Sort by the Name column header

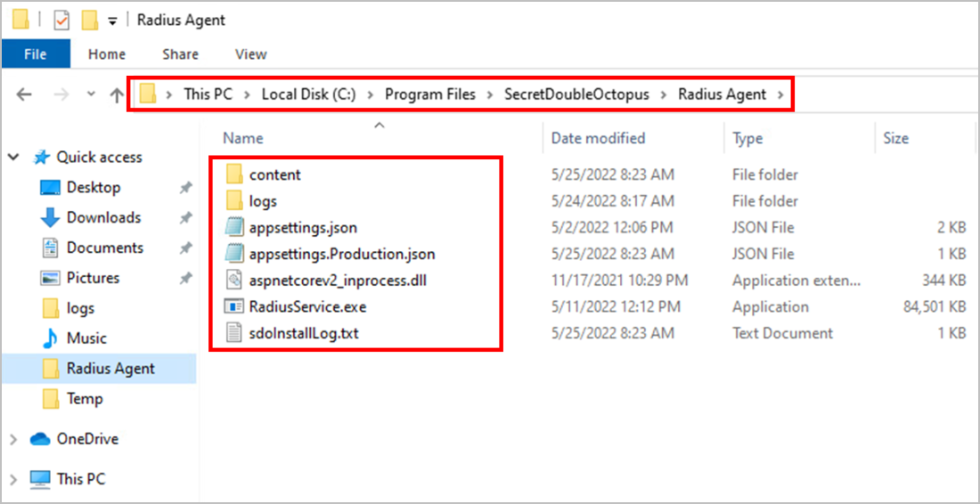[242, 138]
